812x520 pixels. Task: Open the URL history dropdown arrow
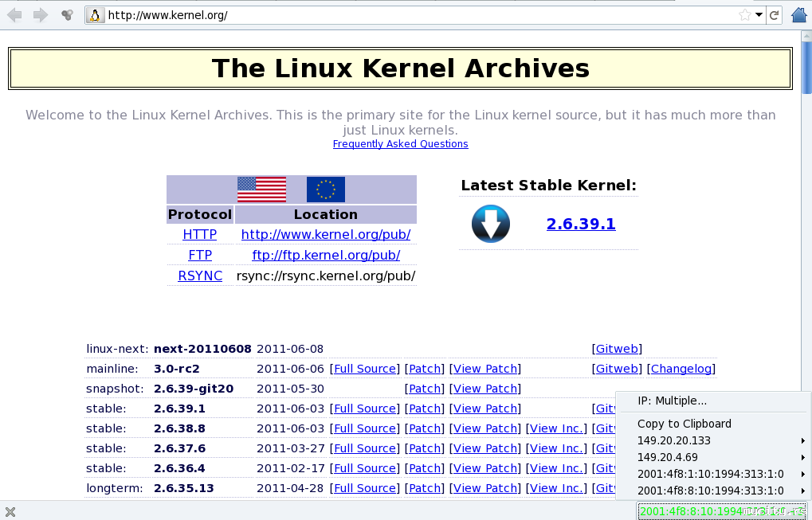759,15
